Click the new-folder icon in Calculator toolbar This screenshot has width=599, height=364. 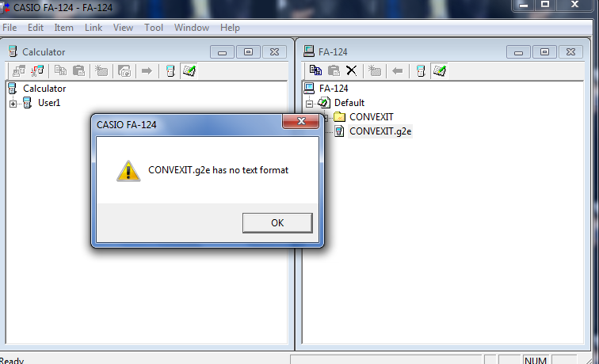click(x=101, y=70)
